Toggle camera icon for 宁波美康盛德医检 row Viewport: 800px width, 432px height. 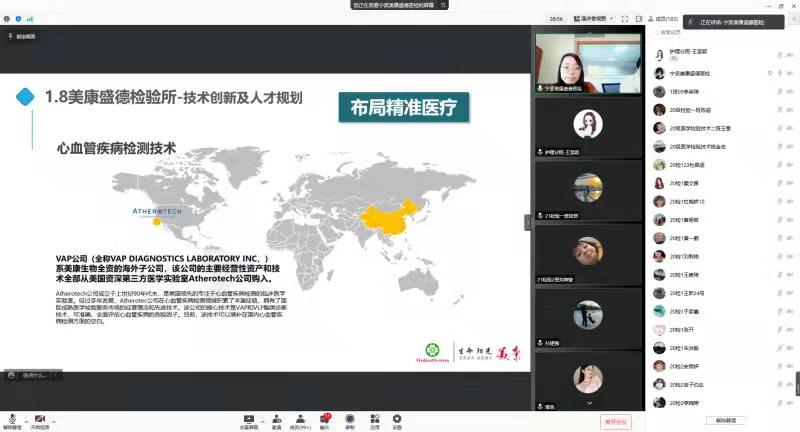[x=790, y=73]
